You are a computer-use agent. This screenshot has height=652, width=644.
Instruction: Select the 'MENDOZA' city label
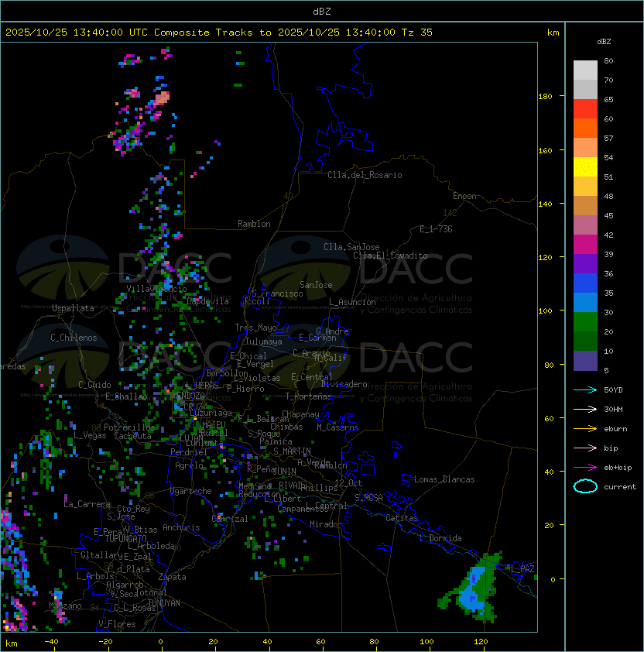pyautogui.click(x=188, y=395)
